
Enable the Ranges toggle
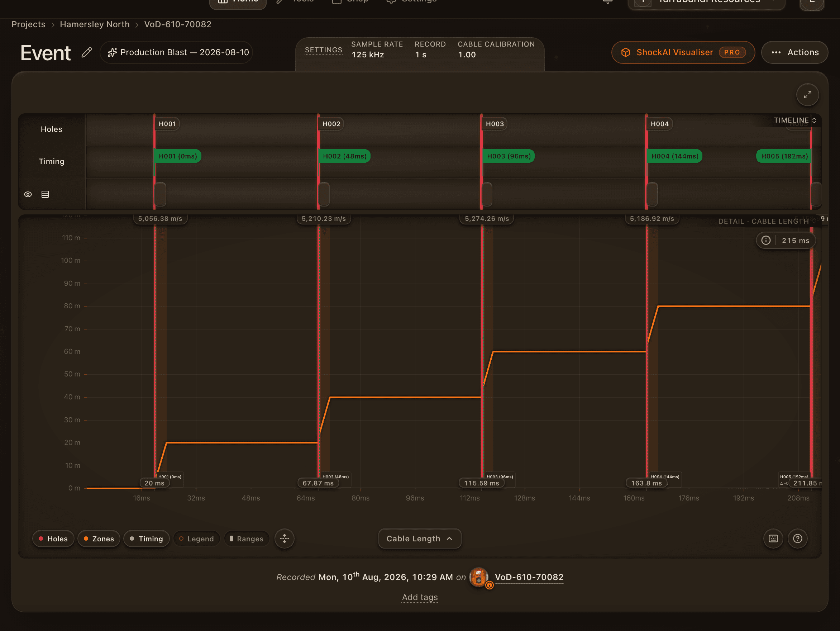point(247,539)
